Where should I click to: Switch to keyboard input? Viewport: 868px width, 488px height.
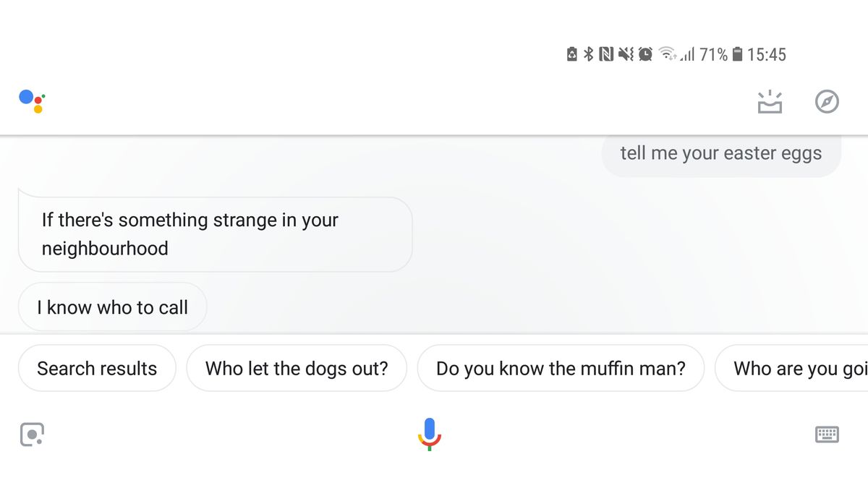[827, 434]
